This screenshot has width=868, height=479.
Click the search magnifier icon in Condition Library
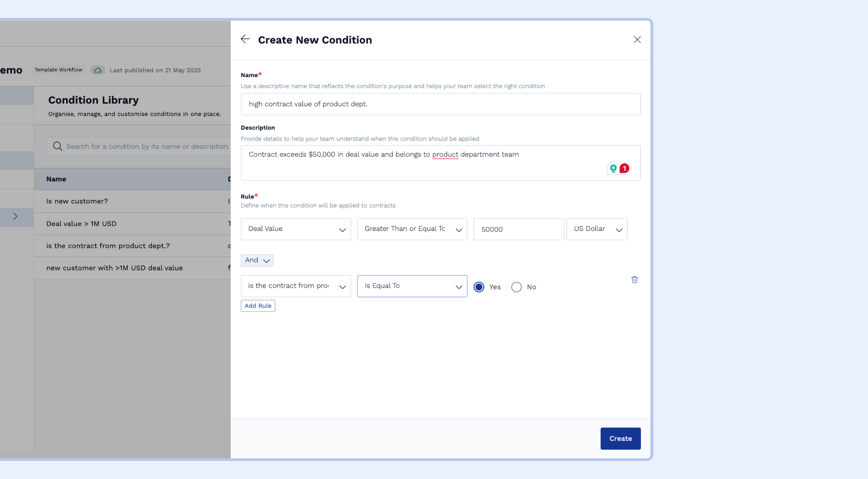58,146
